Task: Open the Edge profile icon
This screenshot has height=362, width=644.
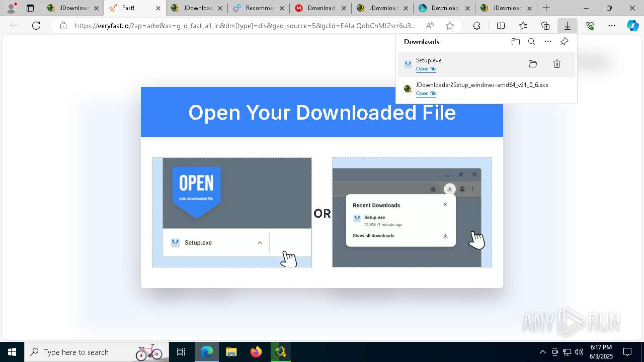Action: (x=11, y=8)
